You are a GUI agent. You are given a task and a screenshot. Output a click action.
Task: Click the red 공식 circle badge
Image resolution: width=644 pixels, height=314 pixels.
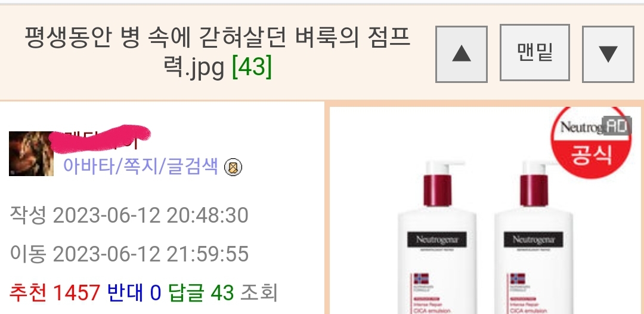tap(590, 143)
